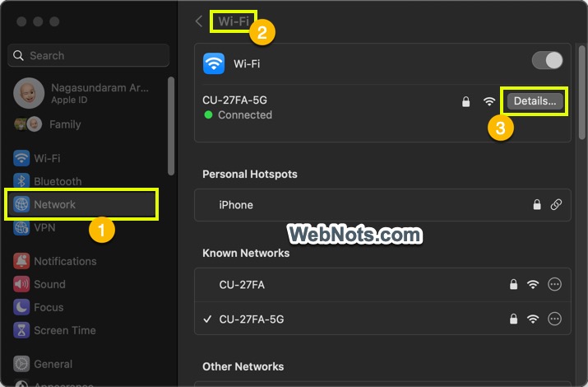Viewport: 588px width, 387px height.
Task: Select known network CU-27FA
Action: click(382, 285)
